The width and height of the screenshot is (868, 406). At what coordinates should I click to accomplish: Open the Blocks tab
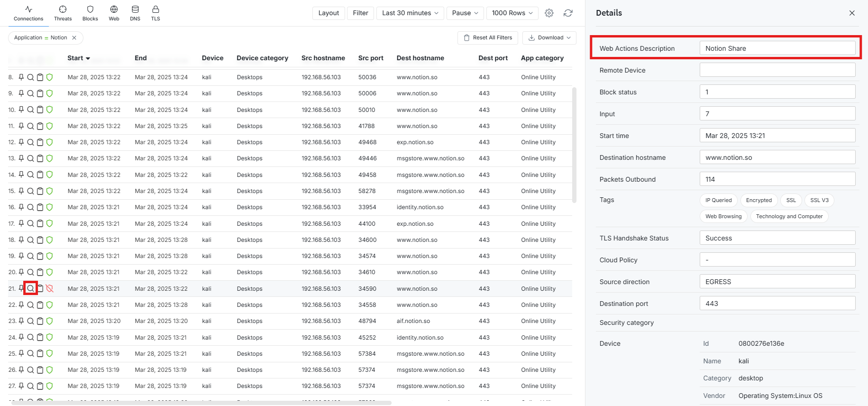pyautogui.click(x=90, y=13)
